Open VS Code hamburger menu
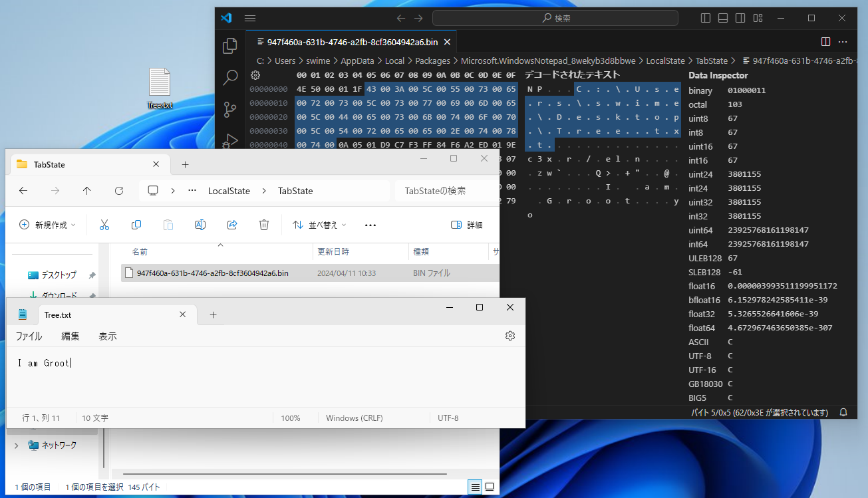Image resolution: width=868 pixels, height=498 pixels. tap(250, 18)
